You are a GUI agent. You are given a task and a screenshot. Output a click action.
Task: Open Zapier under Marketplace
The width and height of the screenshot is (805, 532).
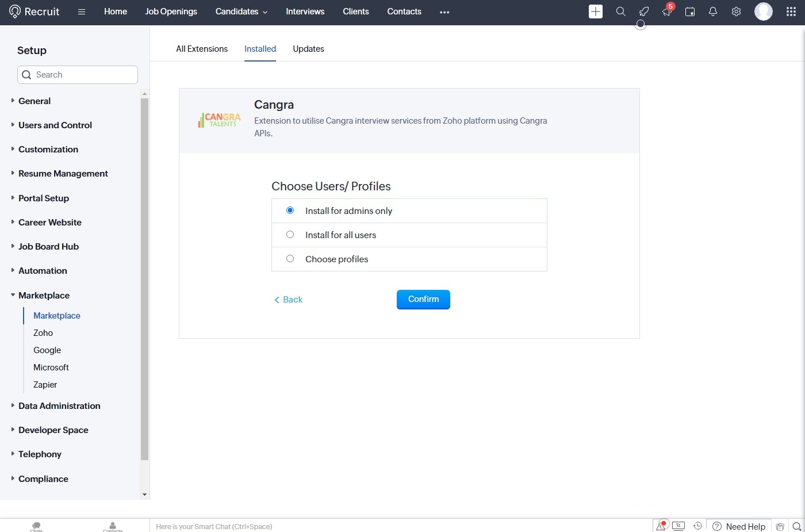click(x=45, y=385)
